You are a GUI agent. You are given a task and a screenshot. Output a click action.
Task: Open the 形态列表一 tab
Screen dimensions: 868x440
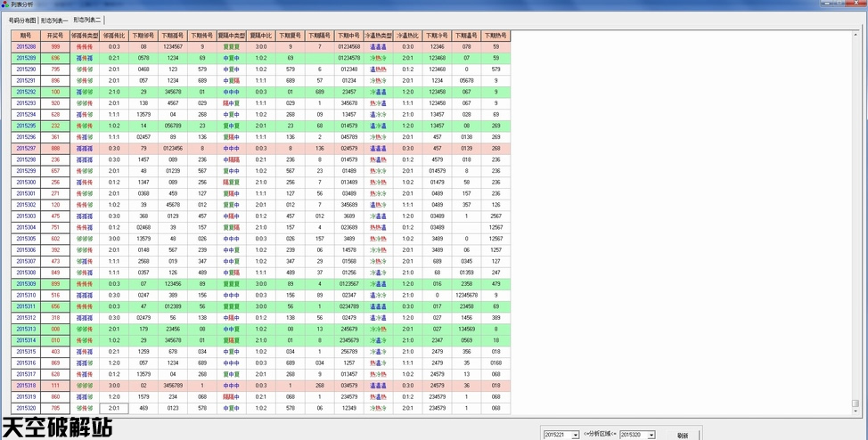[54, 20]
